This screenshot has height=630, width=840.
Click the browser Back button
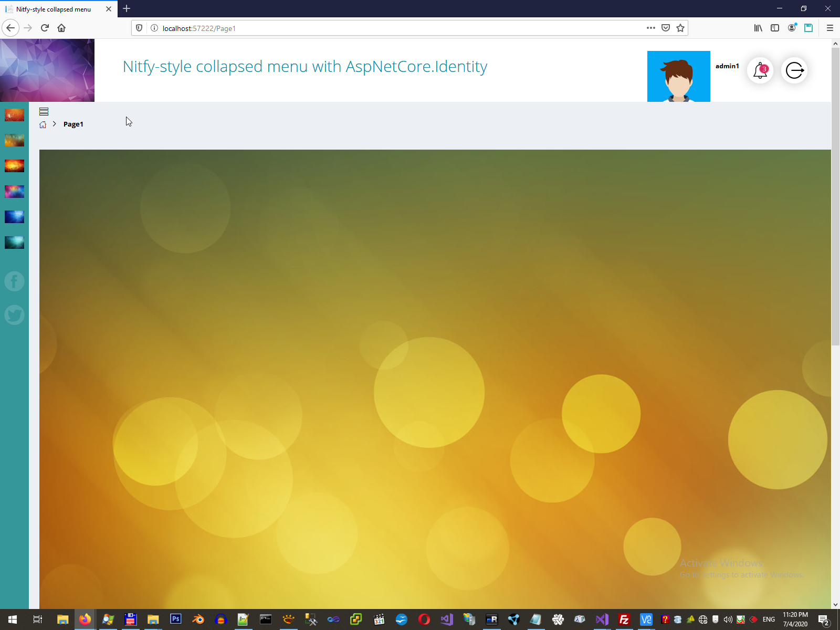[10, 28]
